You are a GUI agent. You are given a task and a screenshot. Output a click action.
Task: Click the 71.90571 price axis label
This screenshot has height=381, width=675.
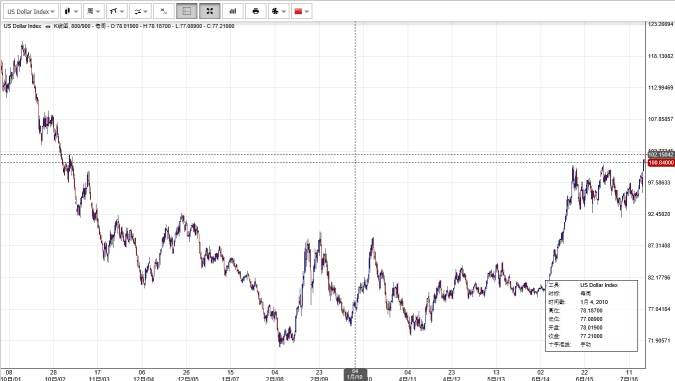point(659,341)
